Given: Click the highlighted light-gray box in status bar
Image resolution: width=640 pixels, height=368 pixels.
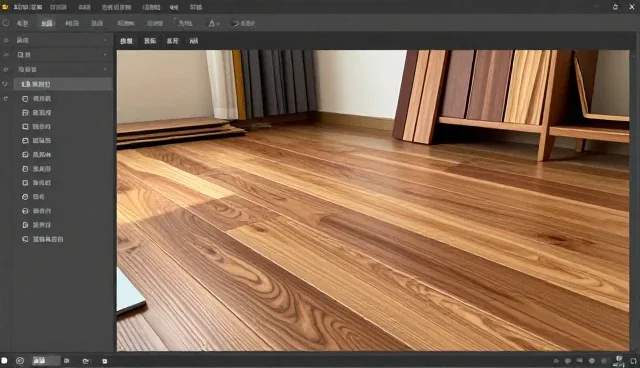Looking at the screenshot, I should [46, 361].
